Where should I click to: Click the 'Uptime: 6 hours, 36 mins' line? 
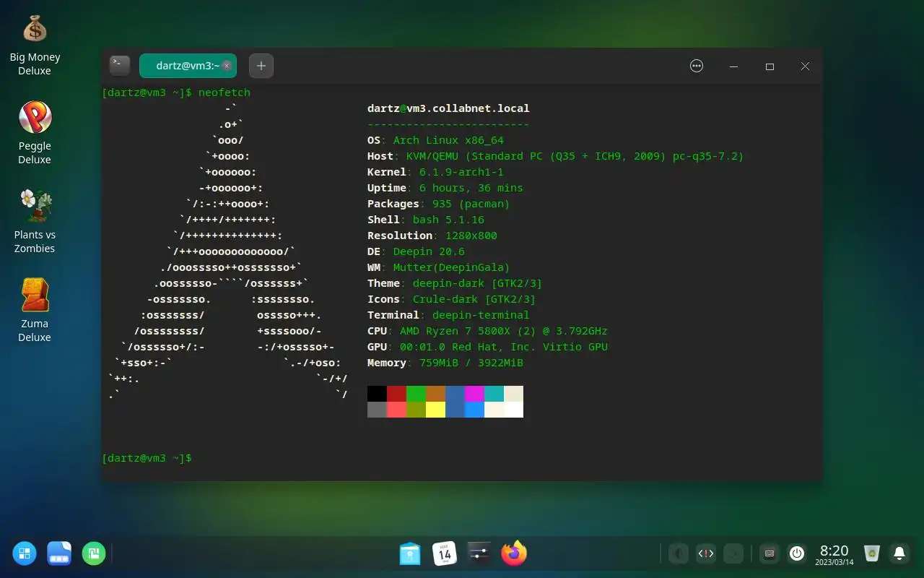[445, 188]
